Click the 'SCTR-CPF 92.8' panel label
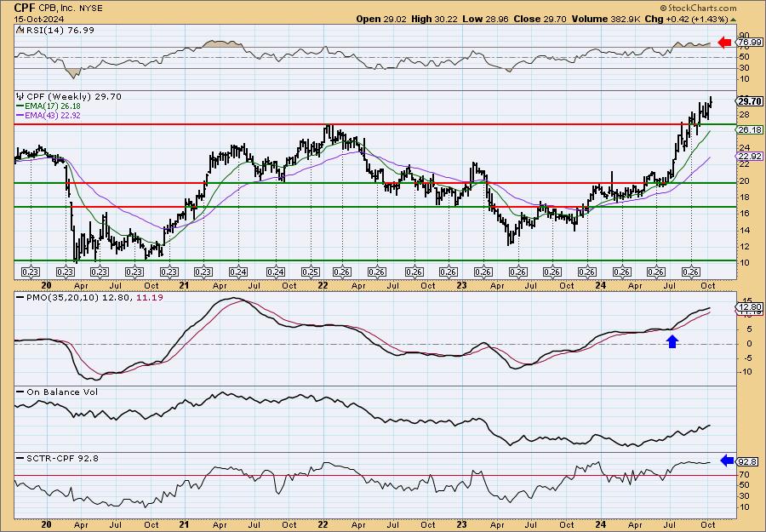 coord(57,458)
